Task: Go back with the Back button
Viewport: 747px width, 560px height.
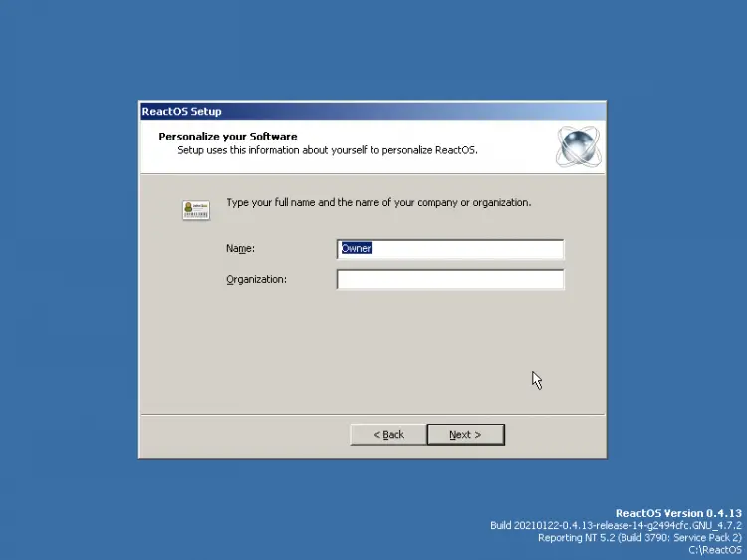Action: click(388, 435)
